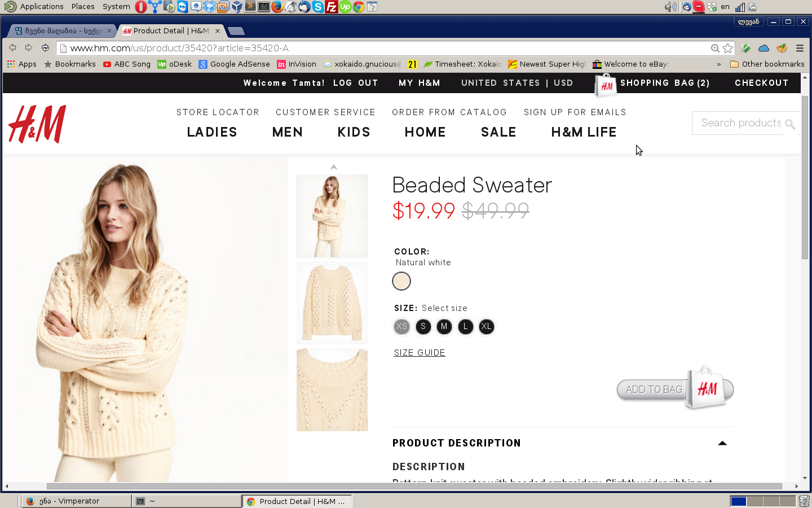This screenshot has height=508, width=812.
Task: Click ORDER FROM CATALOG link
Action: coord(449,112)
